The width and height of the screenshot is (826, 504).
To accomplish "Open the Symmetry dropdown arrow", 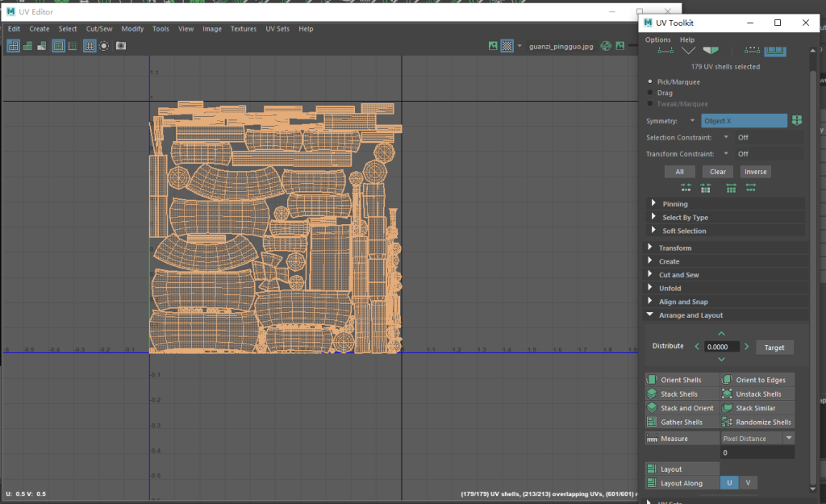I will click(x=692, y=121).
